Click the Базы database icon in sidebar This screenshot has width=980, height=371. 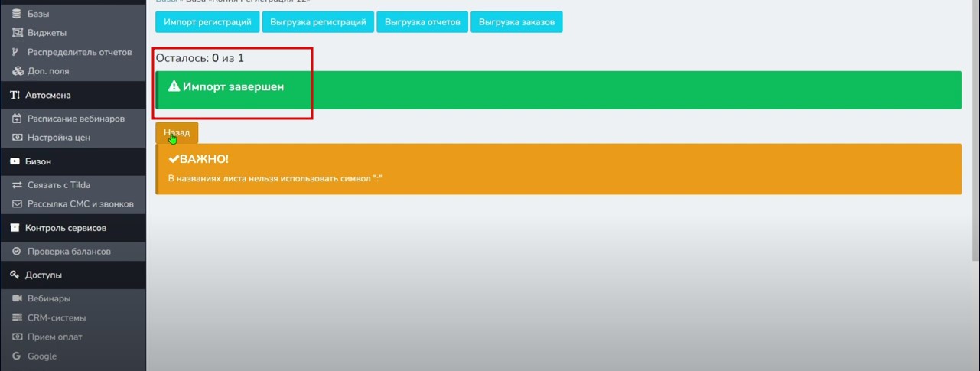tap(18, 14)
